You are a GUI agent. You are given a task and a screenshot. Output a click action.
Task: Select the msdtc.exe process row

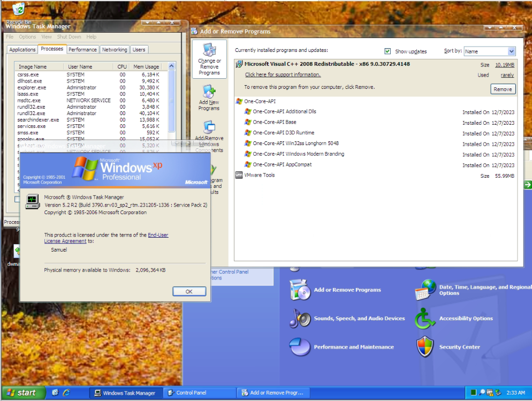91,101
